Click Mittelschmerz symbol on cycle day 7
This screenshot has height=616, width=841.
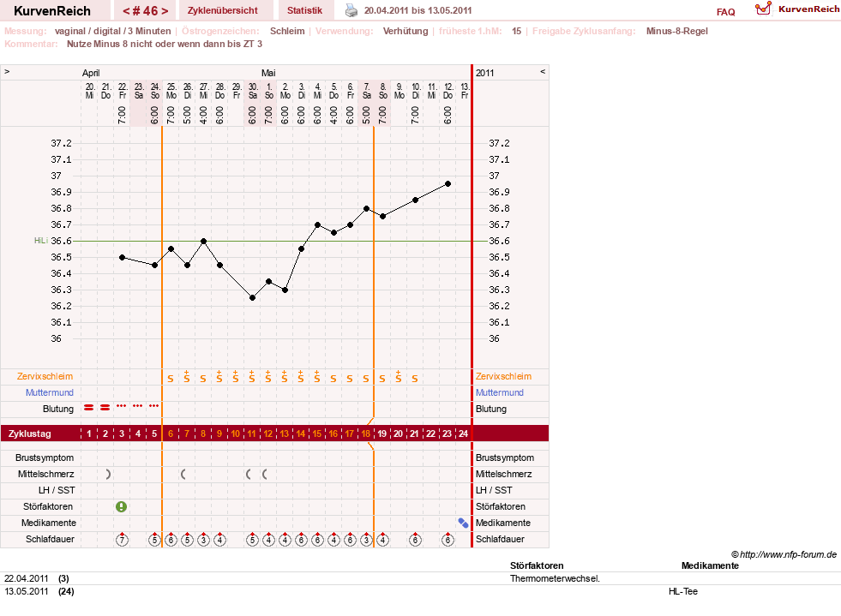[183, 474]
